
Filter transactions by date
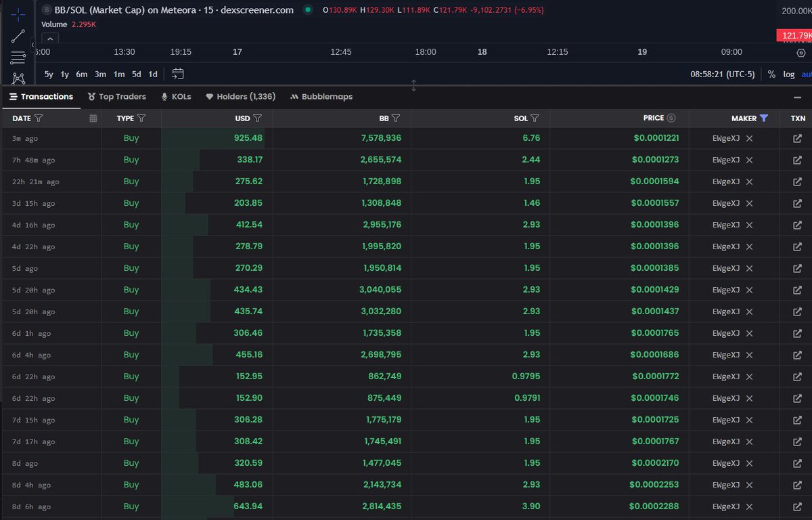point(39,118)
